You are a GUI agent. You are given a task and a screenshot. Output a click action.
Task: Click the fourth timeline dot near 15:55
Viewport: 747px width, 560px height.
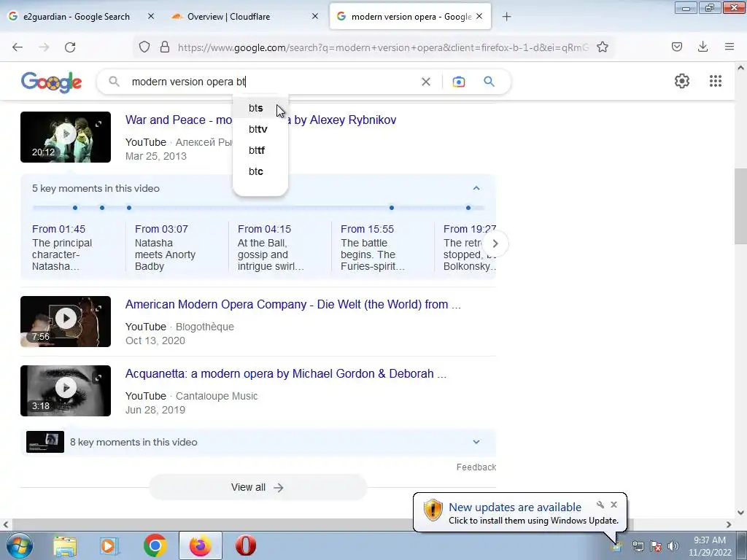tap(392, 208)
